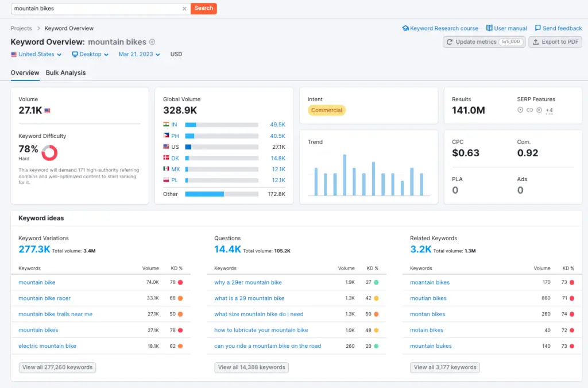
Task: Expand the +4 more SERP features
Action: 550,110
